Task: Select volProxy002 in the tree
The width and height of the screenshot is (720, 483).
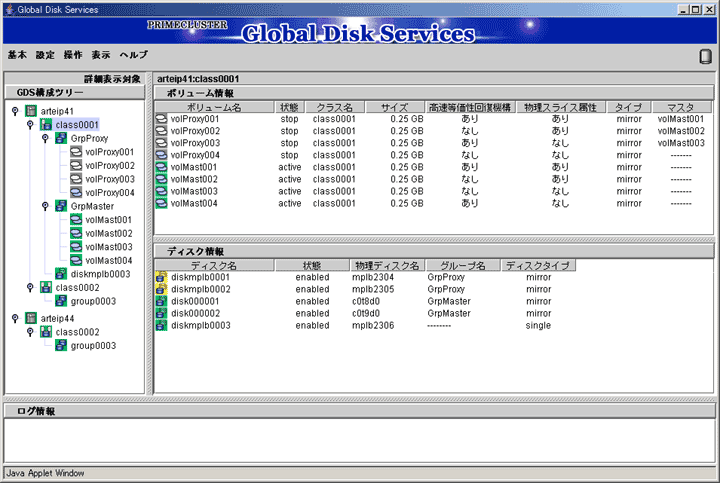Action: tap(110, 165)
